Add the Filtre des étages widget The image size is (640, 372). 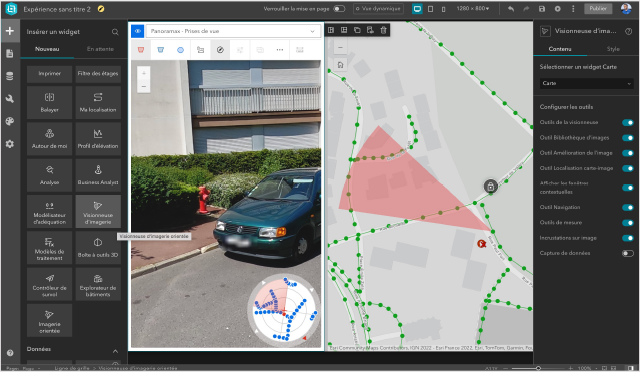tap(98, 74)
